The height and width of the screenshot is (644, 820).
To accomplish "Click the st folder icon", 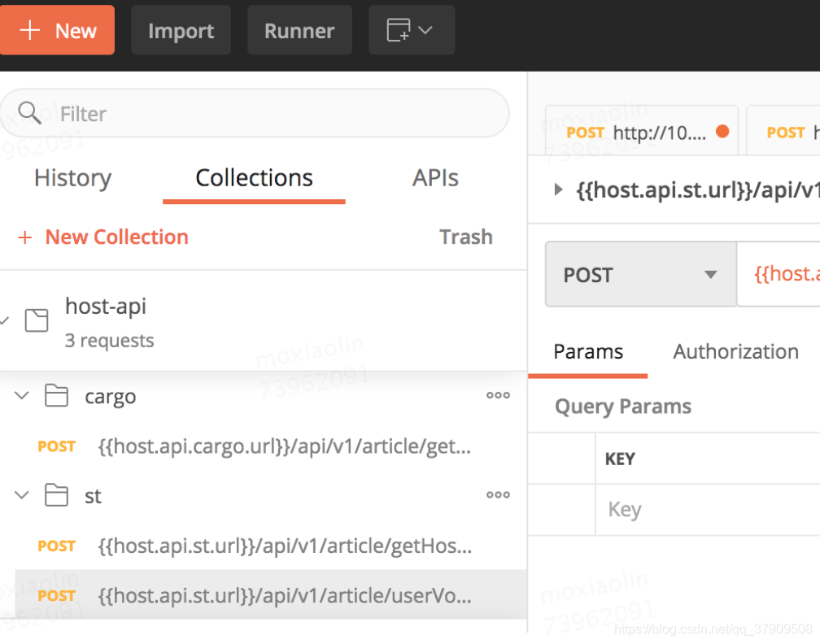I will pyautogui.click(x=56, y=494).
